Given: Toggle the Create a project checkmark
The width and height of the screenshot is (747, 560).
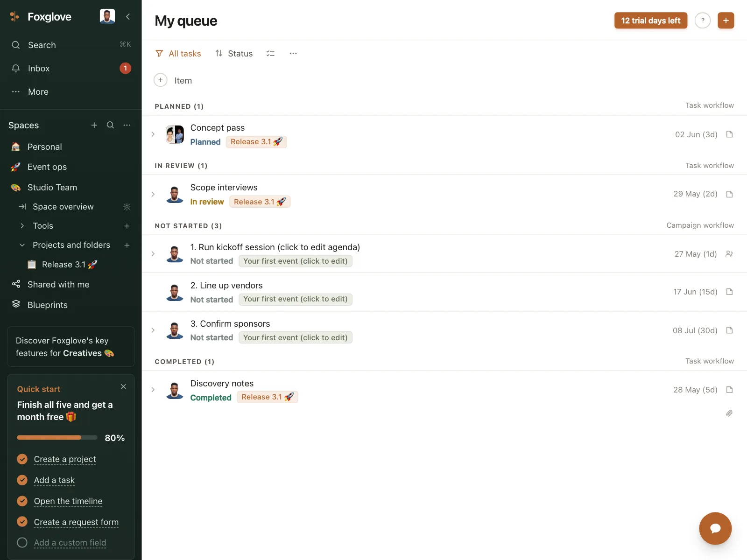Looking at the screenshot, I should tap(22, 459).
